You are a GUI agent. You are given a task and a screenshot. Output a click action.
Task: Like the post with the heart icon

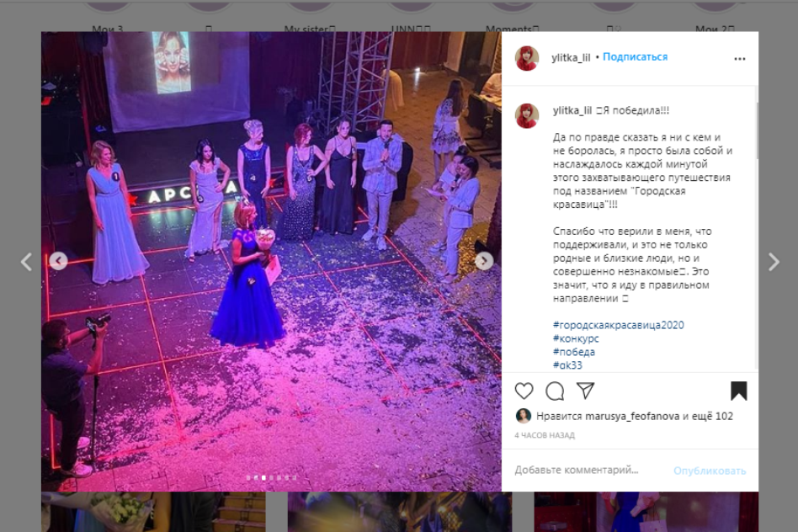(524, 391)
